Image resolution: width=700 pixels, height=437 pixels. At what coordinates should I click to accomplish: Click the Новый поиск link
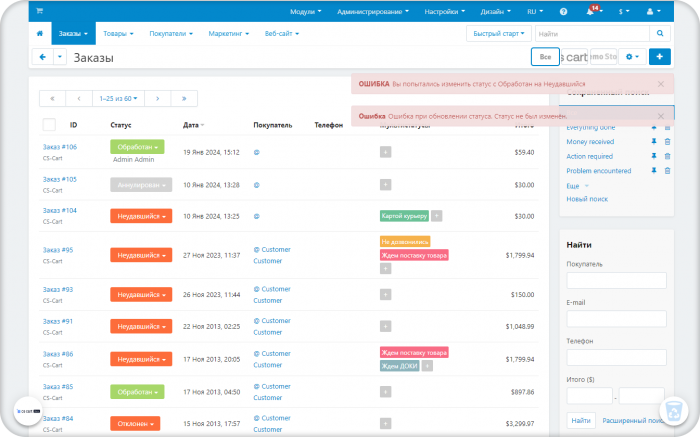(587, 199)
